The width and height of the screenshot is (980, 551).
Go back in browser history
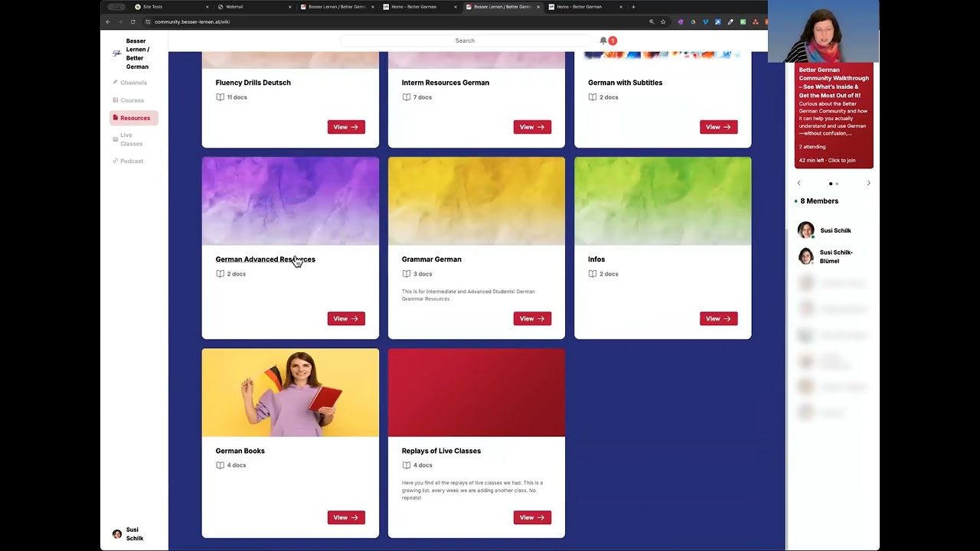(108, 21)
